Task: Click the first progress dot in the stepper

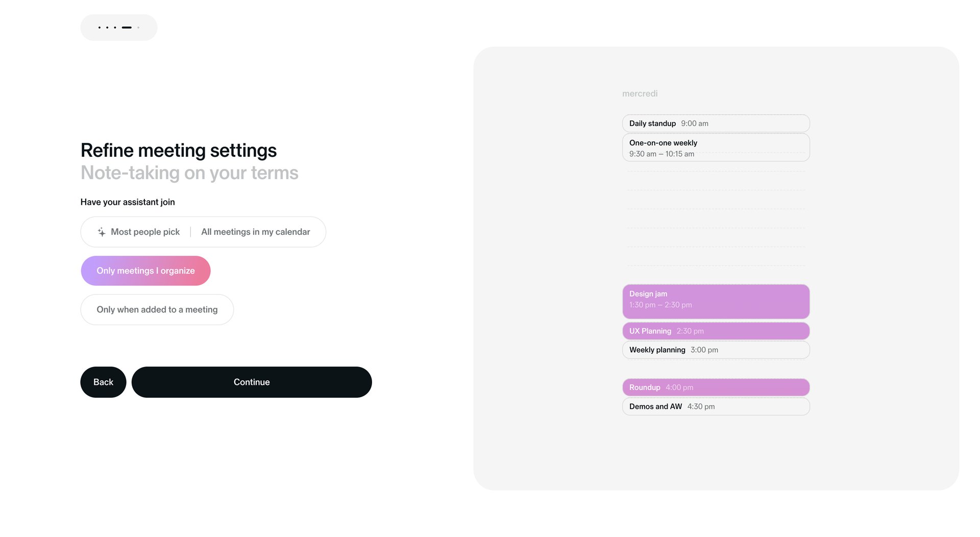Action: [x=100, y=28]
